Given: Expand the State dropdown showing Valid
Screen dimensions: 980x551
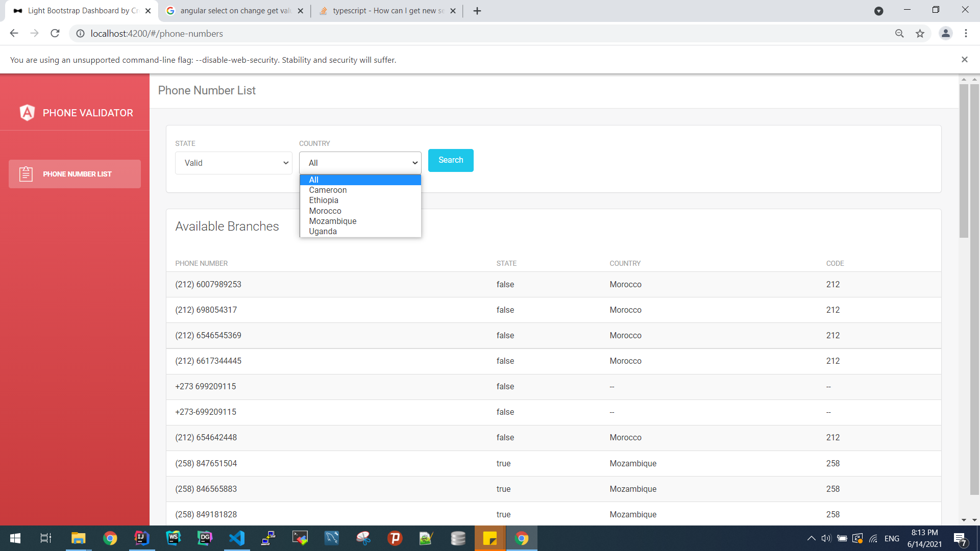Looking at the screenshot, I should click(233, 163).
